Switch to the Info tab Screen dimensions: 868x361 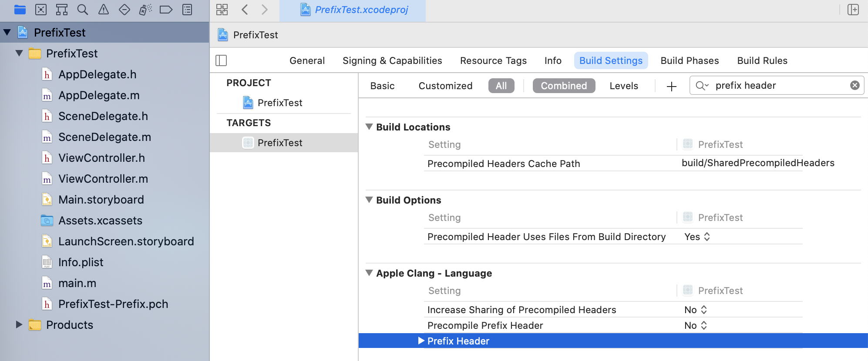click(553, 60)
